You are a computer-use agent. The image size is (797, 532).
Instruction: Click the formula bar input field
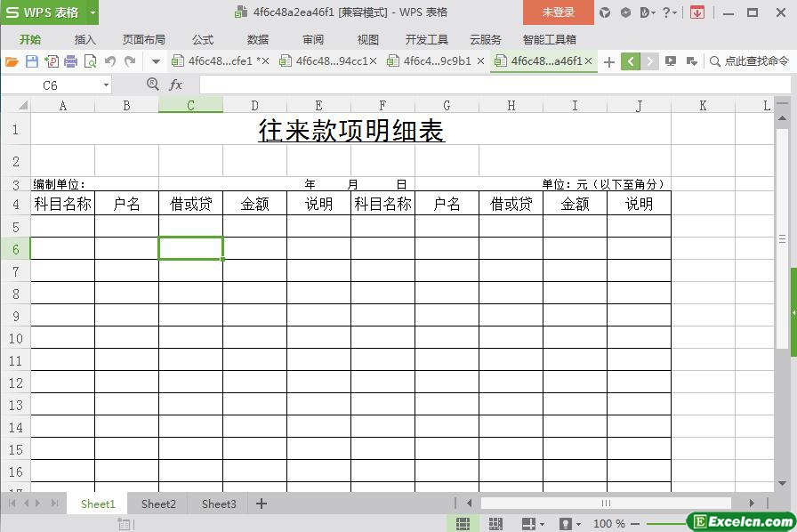point(489,85)
